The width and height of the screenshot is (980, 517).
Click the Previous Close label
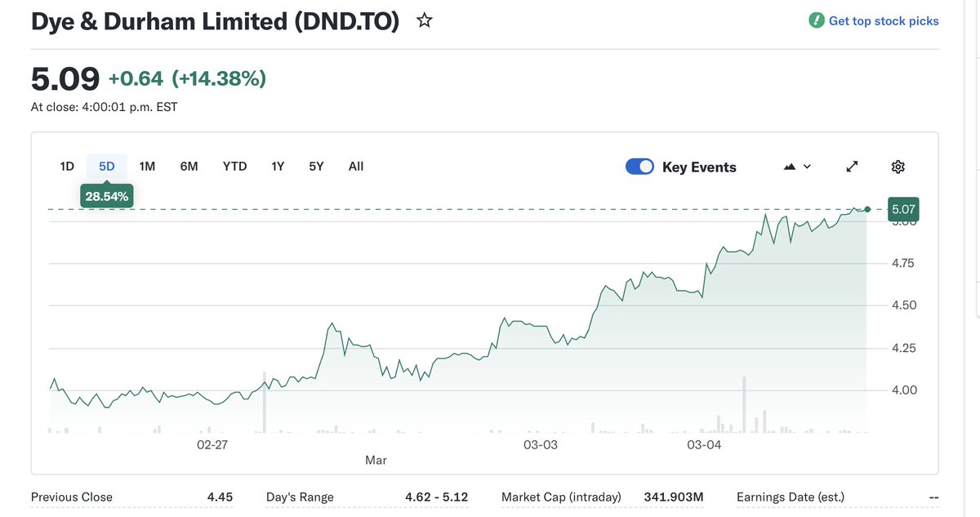(x=72, y=497)
